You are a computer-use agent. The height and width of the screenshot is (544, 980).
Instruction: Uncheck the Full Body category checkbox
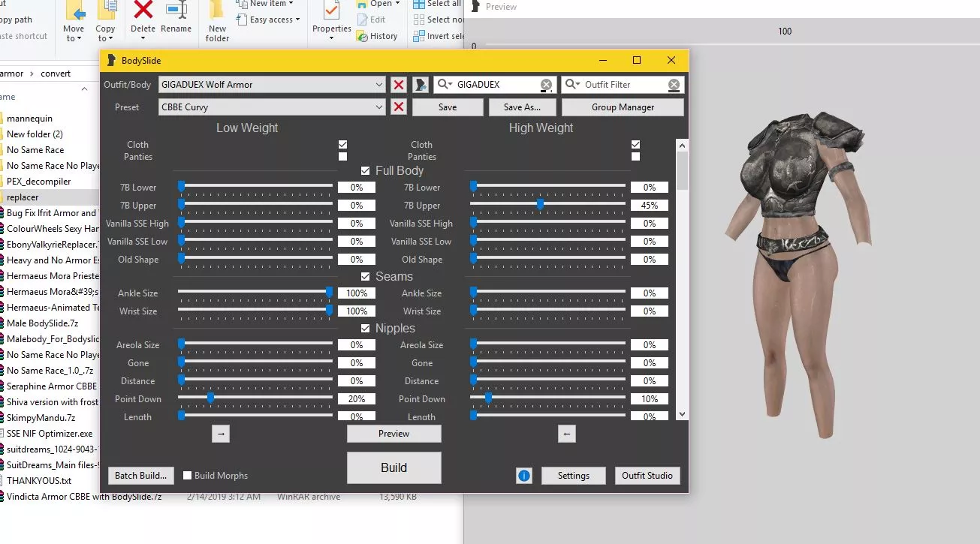coord(366,171)
